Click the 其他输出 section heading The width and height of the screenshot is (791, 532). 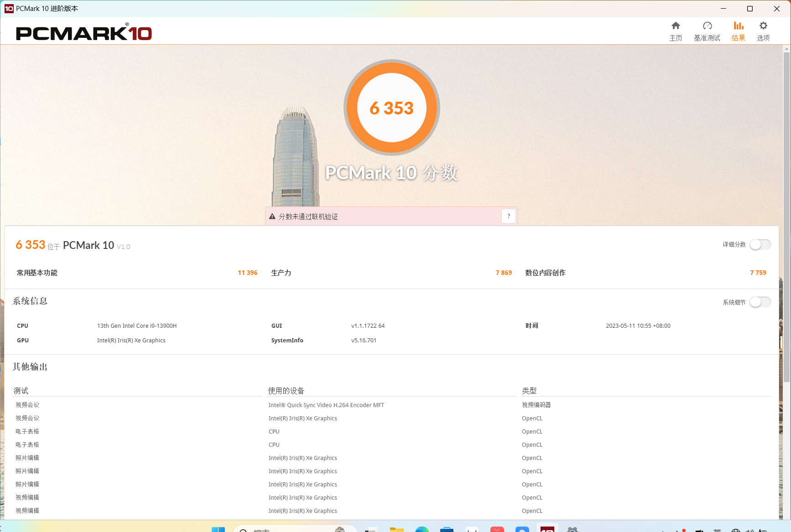(30, 367)
